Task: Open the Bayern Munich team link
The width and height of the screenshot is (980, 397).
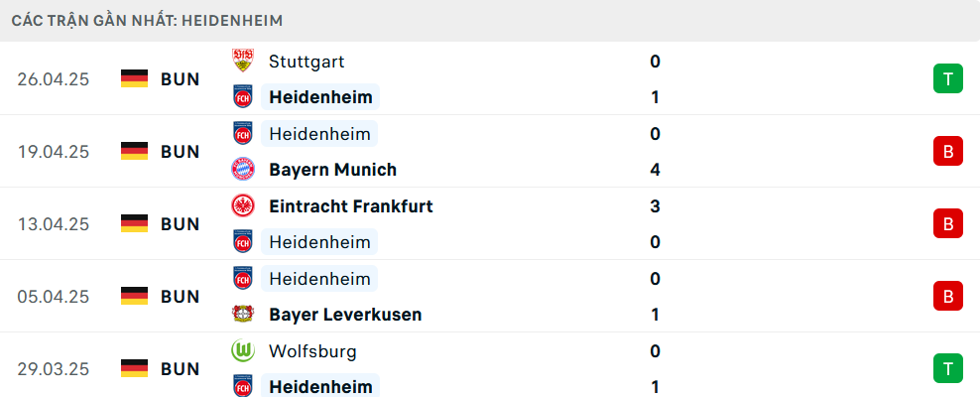Action: pos(332,170)
